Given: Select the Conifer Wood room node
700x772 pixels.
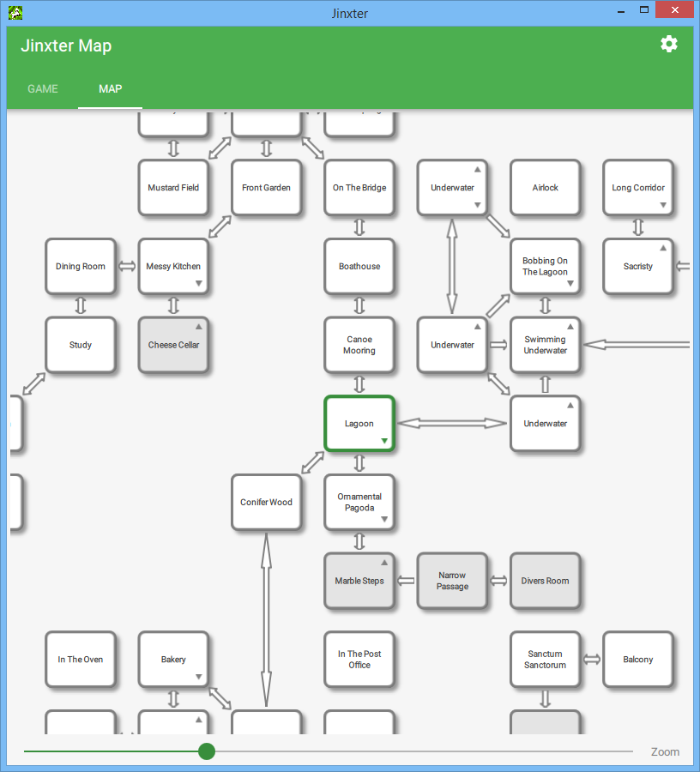Looking at the screenshot, I should coord(266,503).
